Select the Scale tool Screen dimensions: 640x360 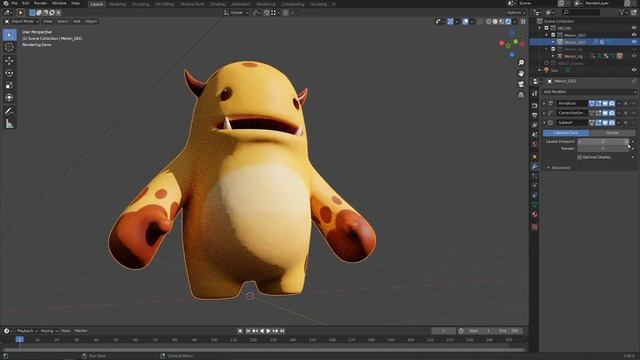pos(9,85)
